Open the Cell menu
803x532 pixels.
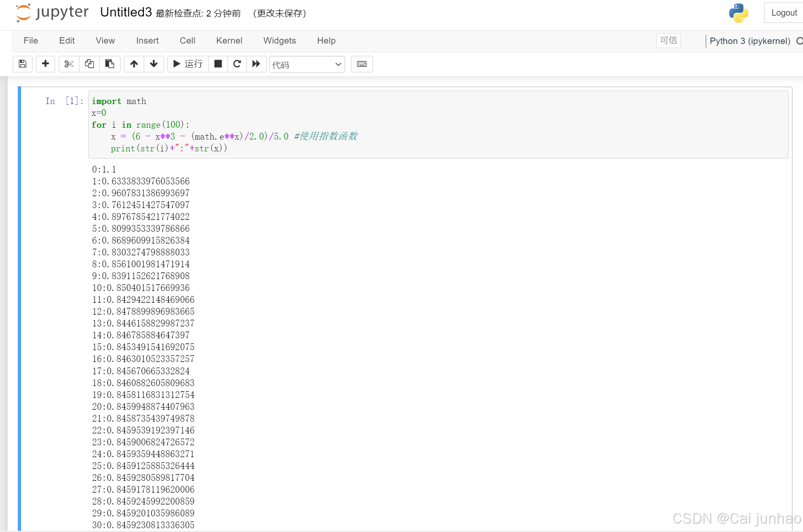187,41
